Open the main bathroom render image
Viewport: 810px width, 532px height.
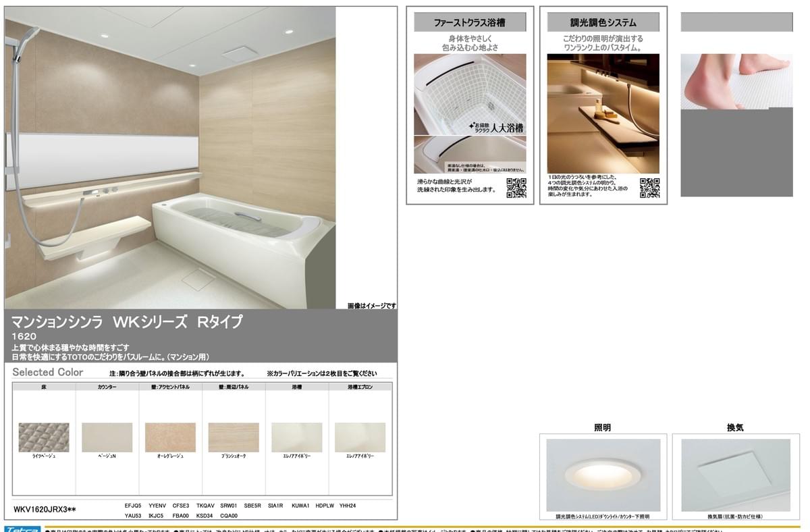pos(170,158)
